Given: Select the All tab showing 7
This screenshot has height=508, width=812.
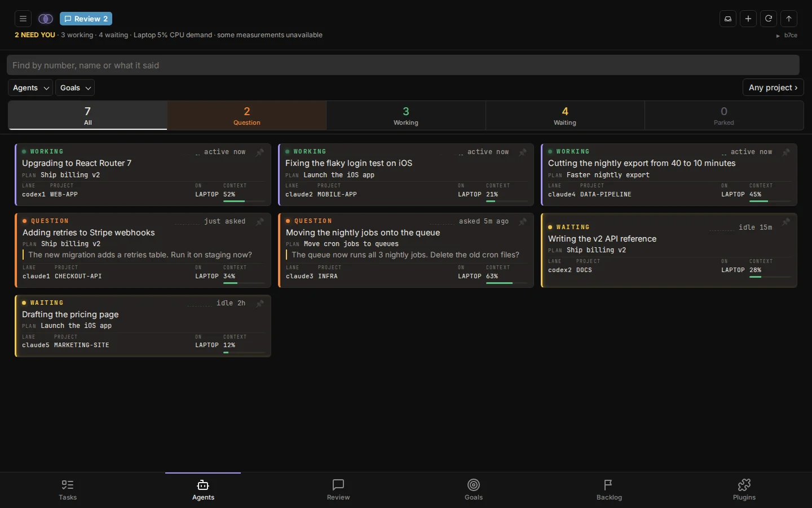Looking at the screenshot, I should click(x=88, y=116).
